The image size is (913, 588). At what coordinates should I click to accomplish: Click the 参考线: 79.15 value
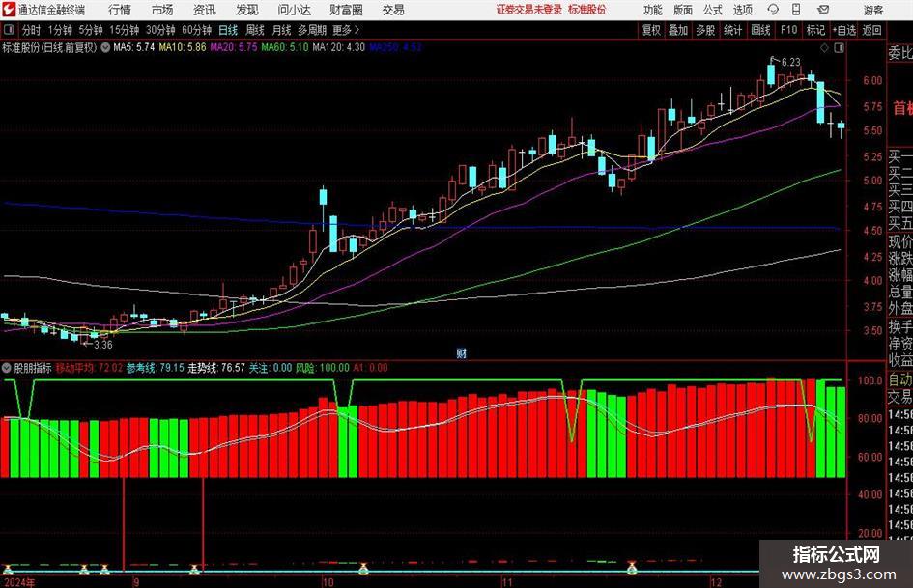coord(155,368)
